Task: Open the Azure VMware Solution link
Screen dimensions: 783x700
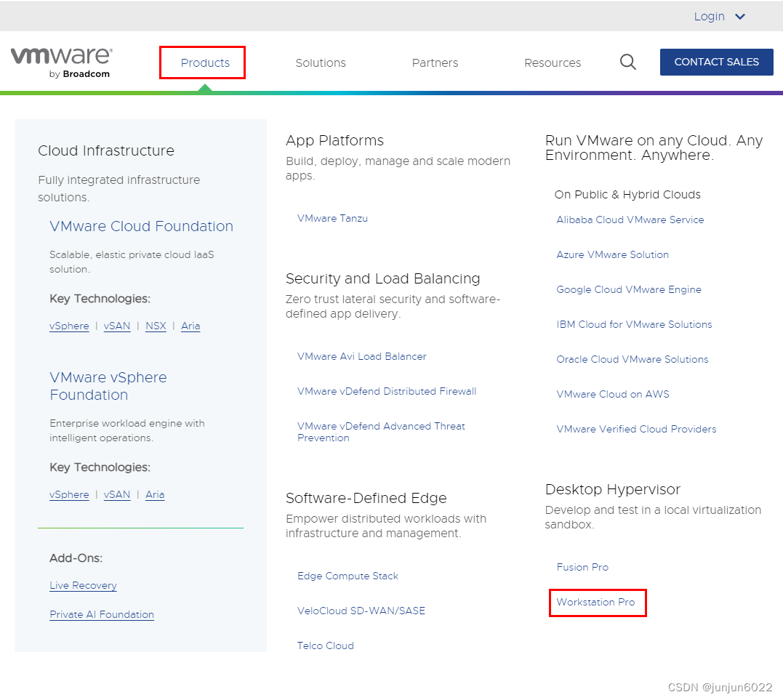Action: point(613,254)
